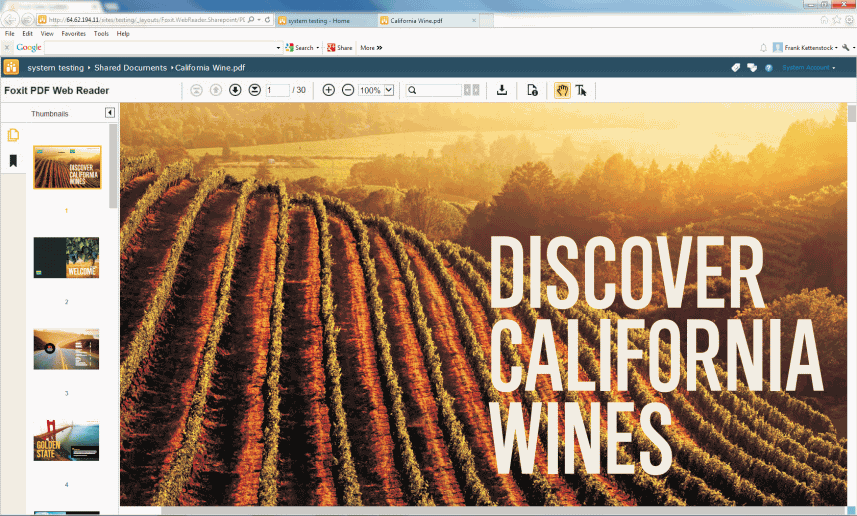
Task: Activate the Hand tool
Action: point(562,90)
